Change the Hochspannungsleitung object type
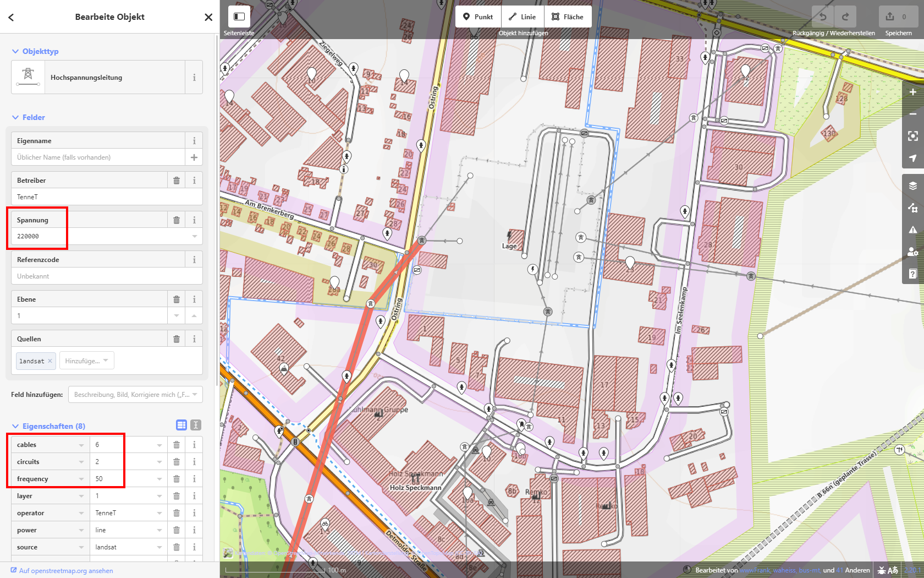 (x=98, y=77)
